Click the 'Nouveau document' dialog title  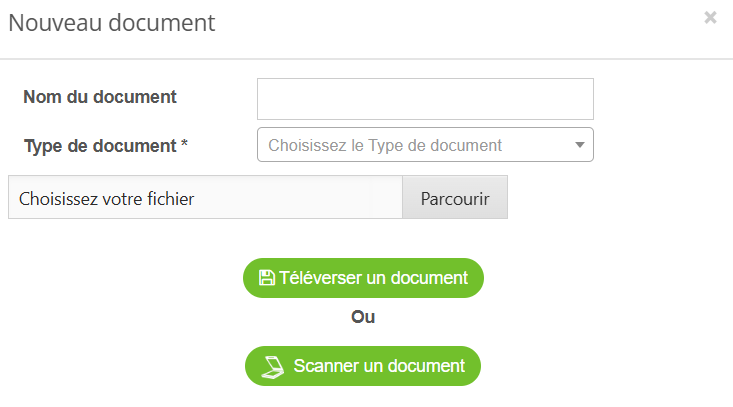coord(112,22)
